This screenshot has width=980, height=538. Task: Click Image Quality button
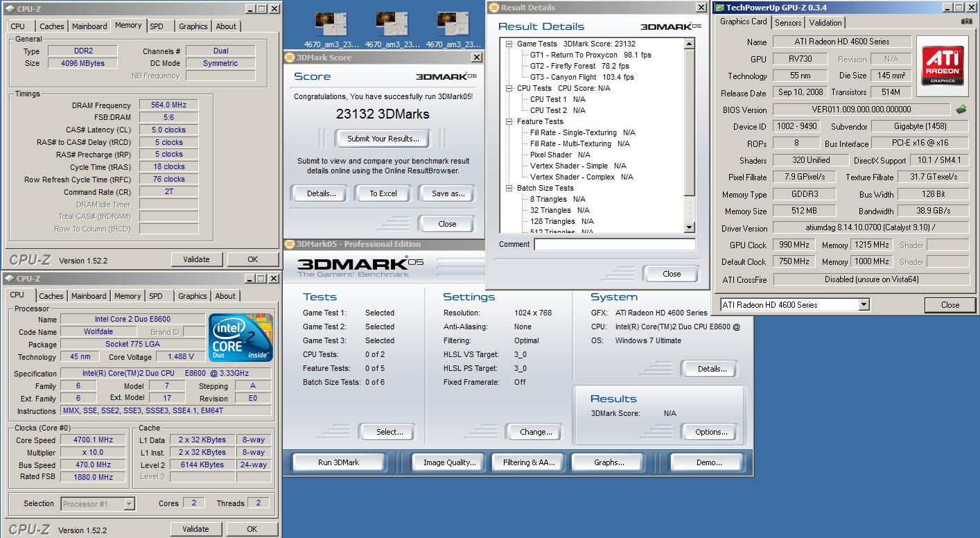coord(450,462)
